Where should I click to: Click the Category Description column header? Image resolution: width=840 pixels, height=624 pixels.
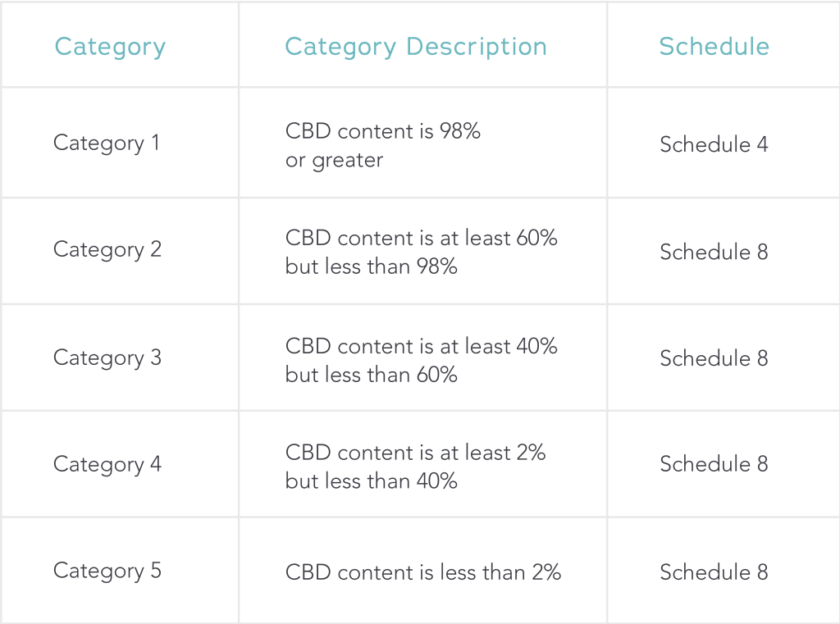tap(416, 47)
